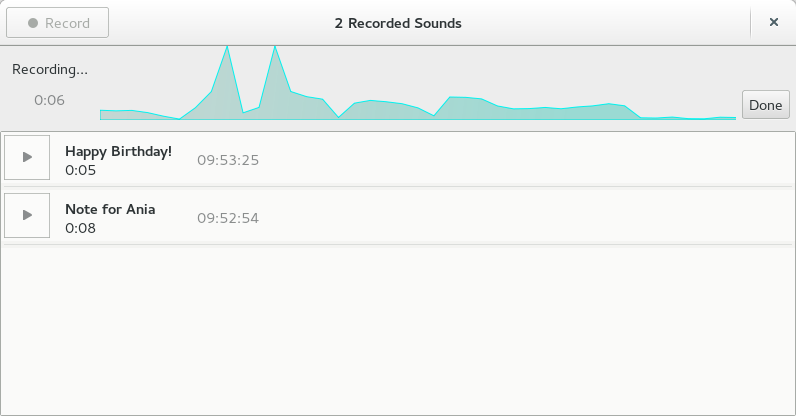
Task: Click the 0:06 elapsed recording time
Action: [x=49, y=100]
